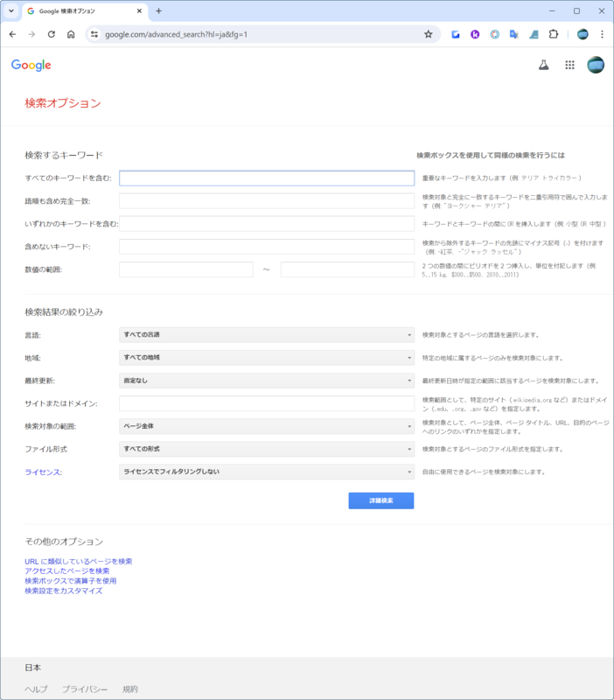This screenshot has width=614, height=700.
Task: Select the Google 検索オプション tab
Action: pos(85,11)
